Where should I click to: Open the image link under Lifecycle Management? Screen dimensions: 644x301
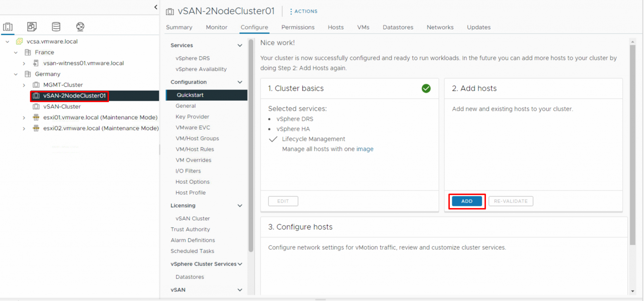point(365,149)
